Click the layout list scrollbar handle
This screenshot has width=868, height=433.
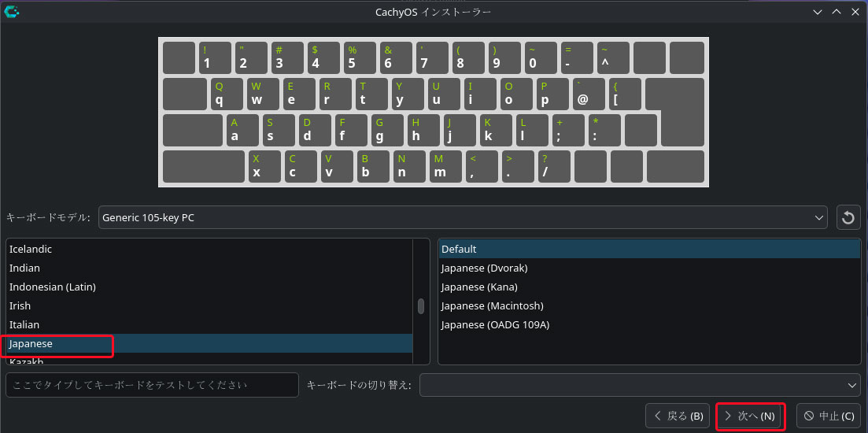(421, 306)
